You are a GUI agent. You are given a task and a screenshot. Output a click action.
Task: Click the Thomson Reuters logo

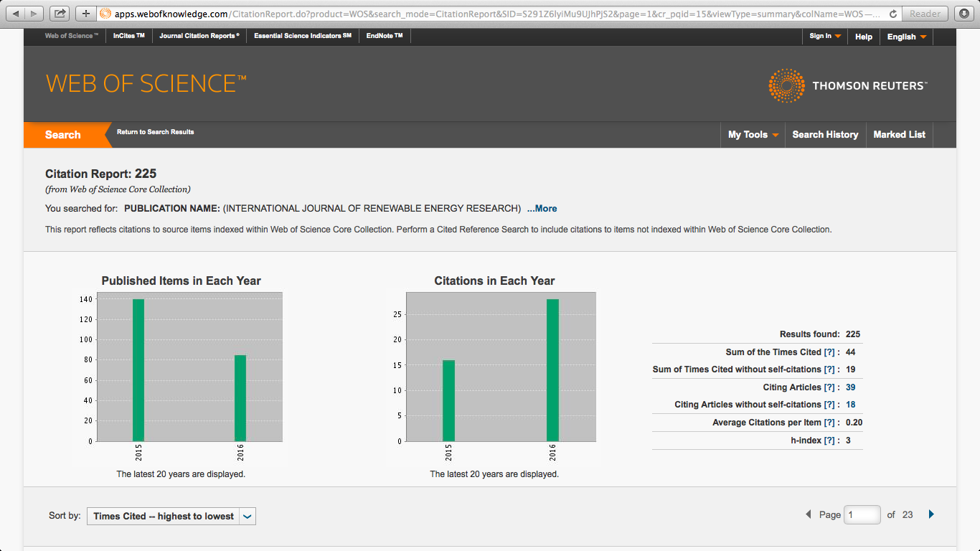[x=848, y=85]
